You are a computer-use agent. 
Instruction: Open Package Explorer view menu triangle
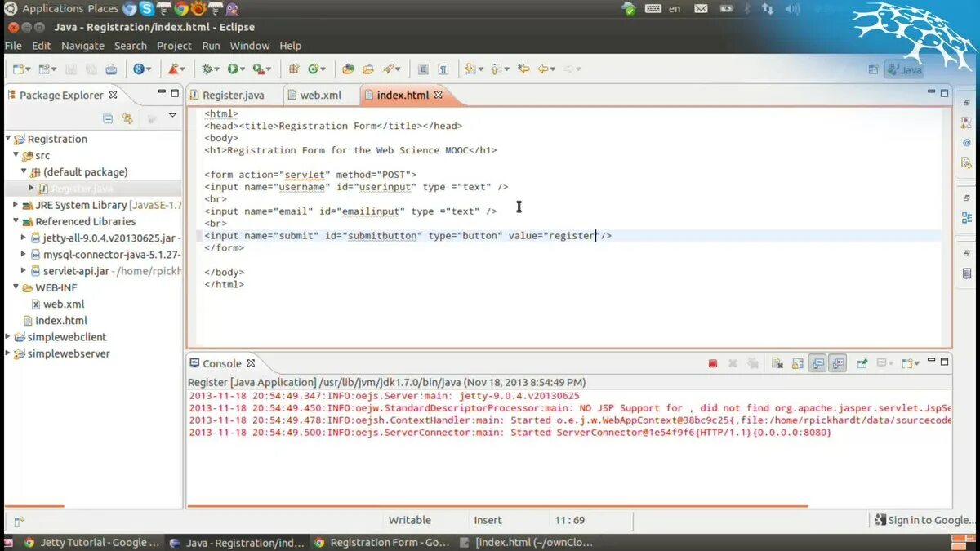click(172, 116)
